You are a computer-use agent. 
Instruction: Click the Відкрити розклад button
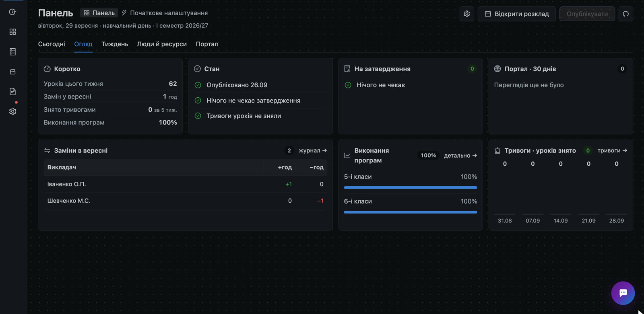(517, 14)
